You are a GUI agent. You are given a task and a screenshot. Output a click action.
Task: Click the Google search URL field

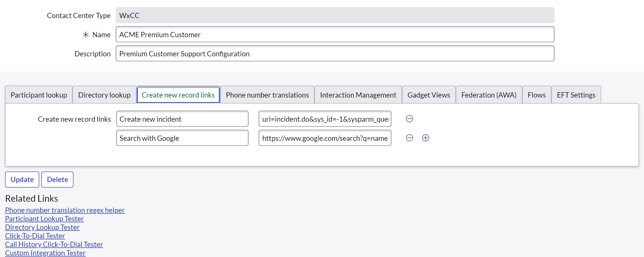point(325,138)
